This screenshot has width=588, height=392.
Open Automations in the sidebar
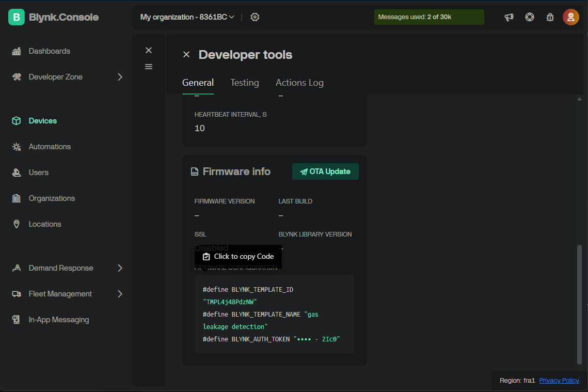(x=50, y=147)
